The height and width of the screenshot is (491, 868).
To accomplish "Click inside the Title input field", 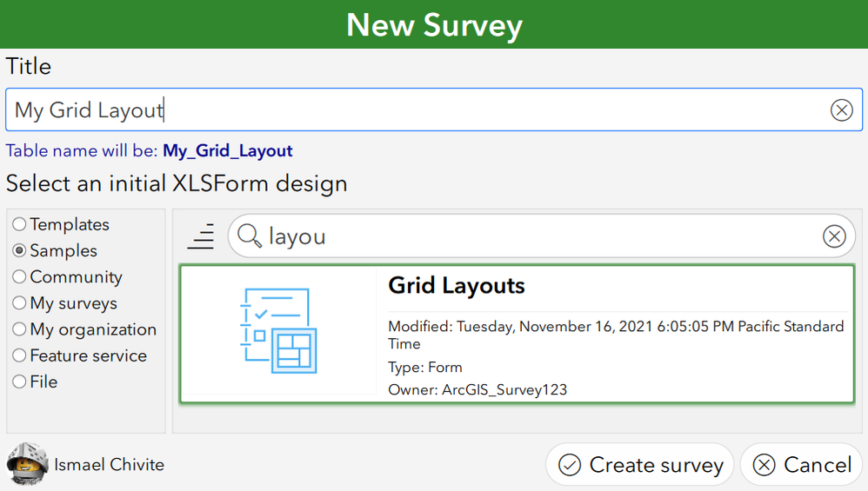I will (x=435, y=110).
